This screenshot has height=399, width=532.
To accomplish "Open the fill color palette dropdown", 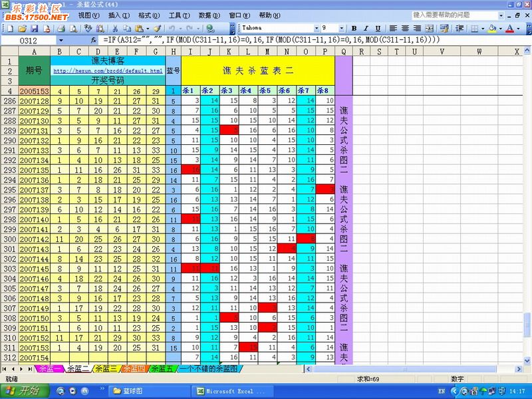I will tap(500, 29).
